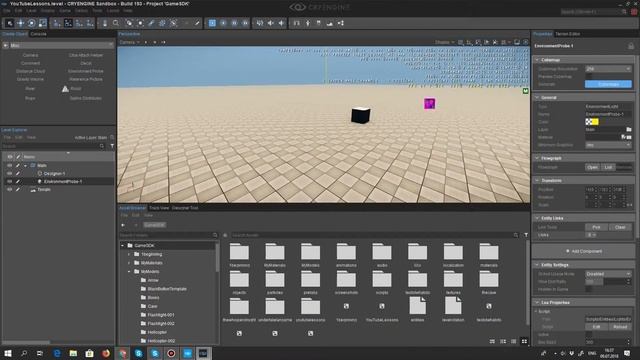The image size is (640, 360).
Task: Toggle the Preview Cubemap checkbox
Action: tap(589, 76)
